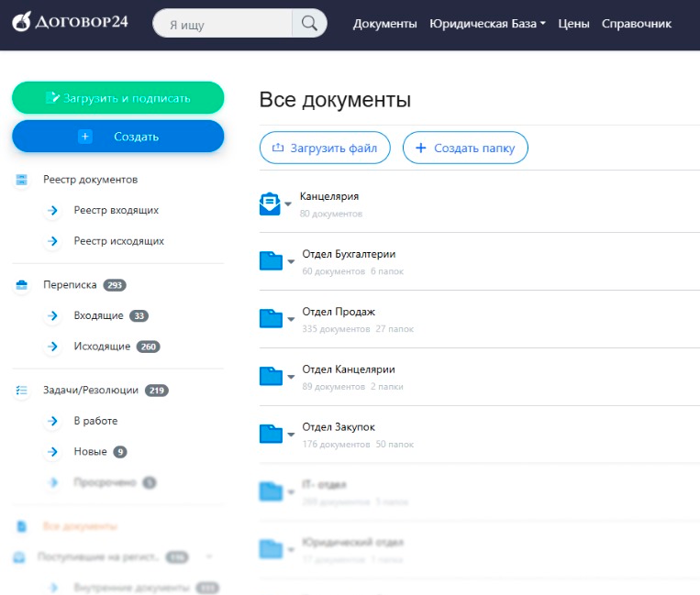Click the Договор24 logo

tap(72, 24)
